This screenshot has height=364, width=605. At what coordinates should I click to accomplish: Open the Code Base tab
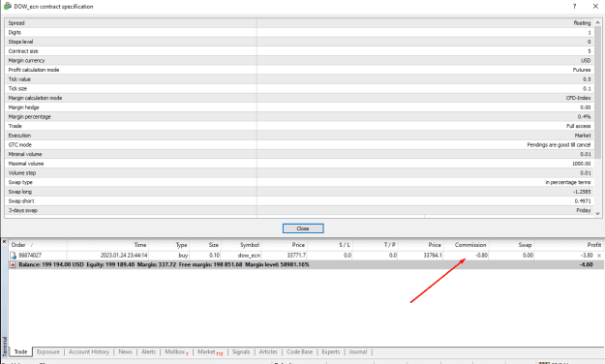pos(300,351)
